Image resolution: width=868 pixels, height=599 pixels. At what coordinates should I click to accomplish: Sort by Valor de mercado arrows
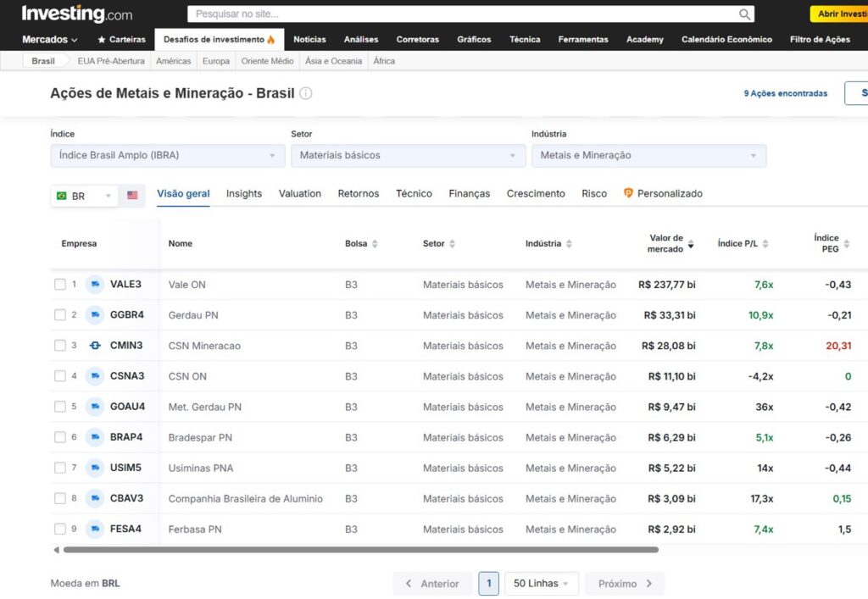[x=691, y=244]
